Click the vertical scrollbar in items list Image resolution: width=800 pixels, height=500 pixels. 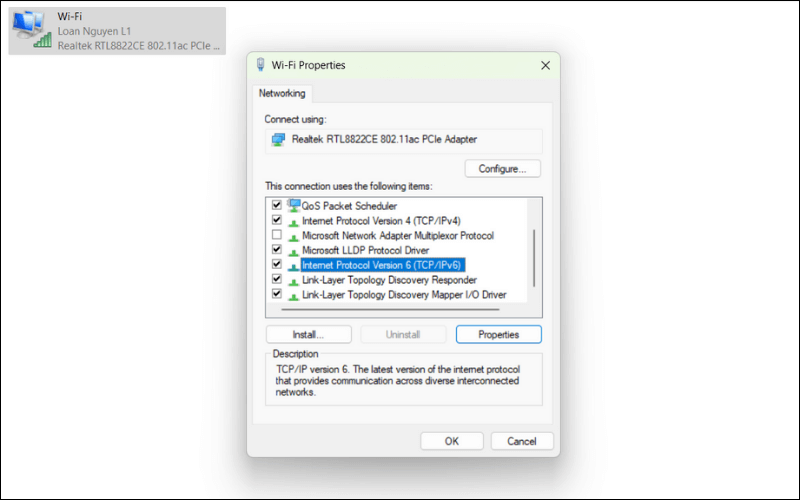[x=534, y=258]
